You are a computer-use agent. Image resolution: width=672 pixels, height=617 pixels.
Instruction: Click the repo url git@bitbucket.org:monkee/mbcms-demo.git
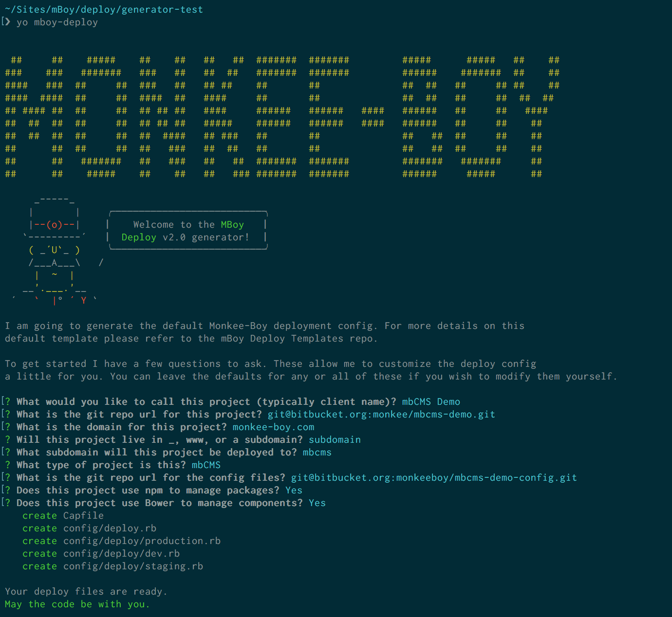(381, 415)
